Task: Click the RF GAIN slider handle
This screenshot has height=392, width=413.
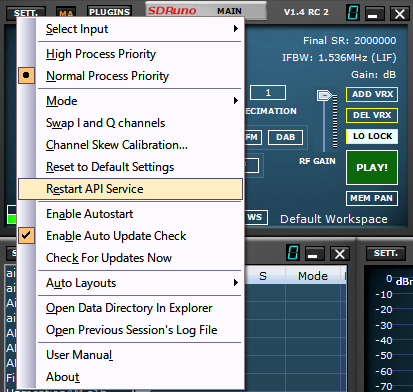Action: pos(324,96)
